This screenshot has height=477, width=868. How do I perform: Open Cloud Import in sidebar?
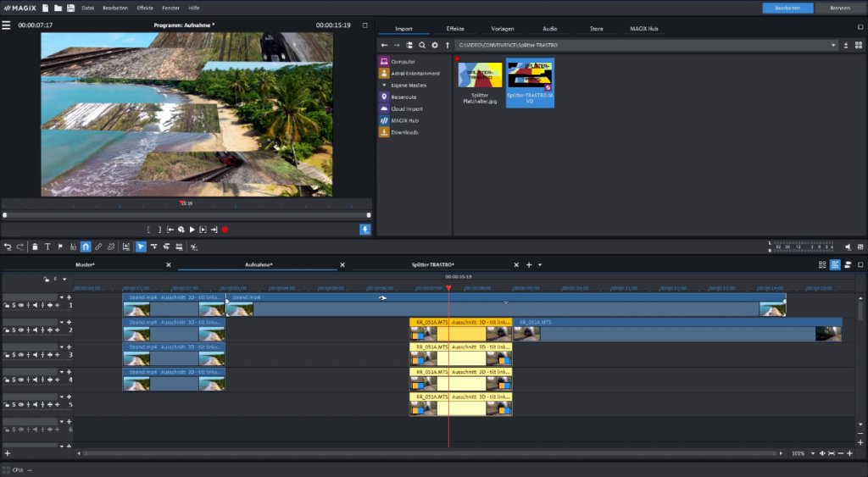(407, 109)
